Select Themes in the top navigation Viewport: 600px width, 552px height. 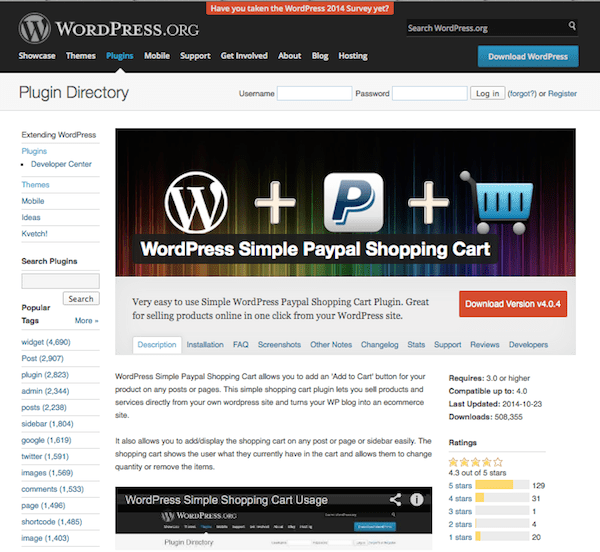point(83,56)
